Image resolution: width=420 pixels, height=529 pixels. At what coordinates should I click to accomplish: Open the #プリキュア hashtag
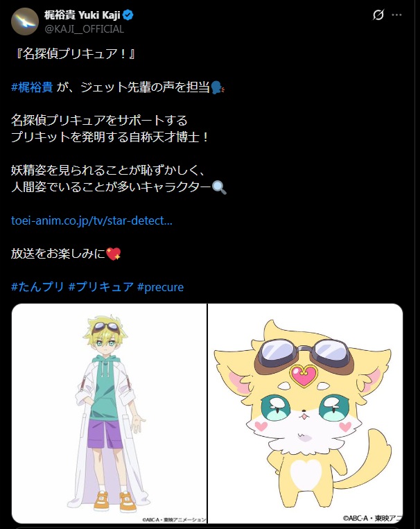pos(101,287)
